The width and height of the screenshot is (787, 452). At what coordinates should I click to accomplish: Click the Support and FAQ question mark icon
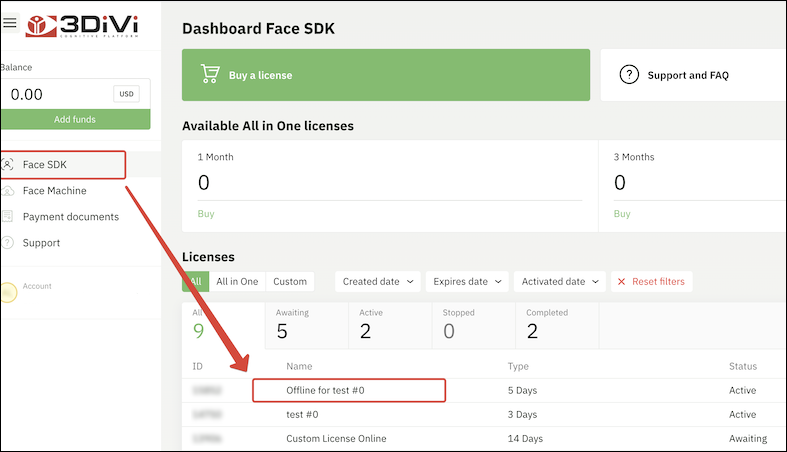629,75
